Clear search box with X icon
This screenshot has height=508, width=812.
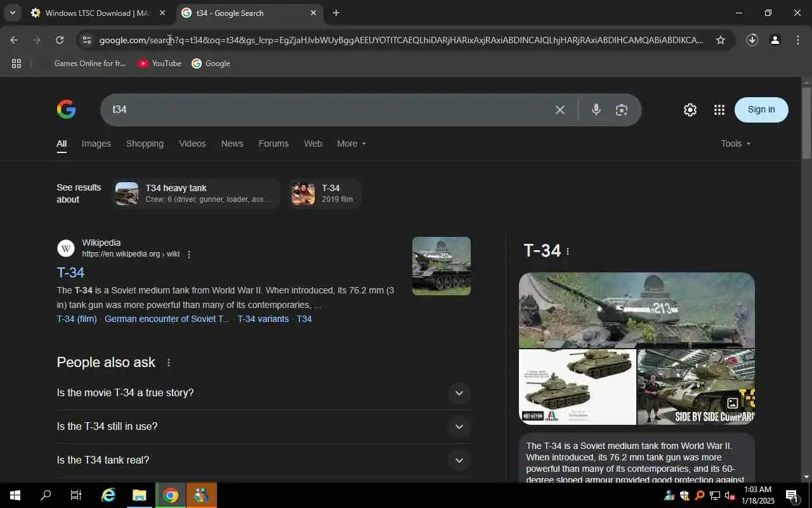560,110
